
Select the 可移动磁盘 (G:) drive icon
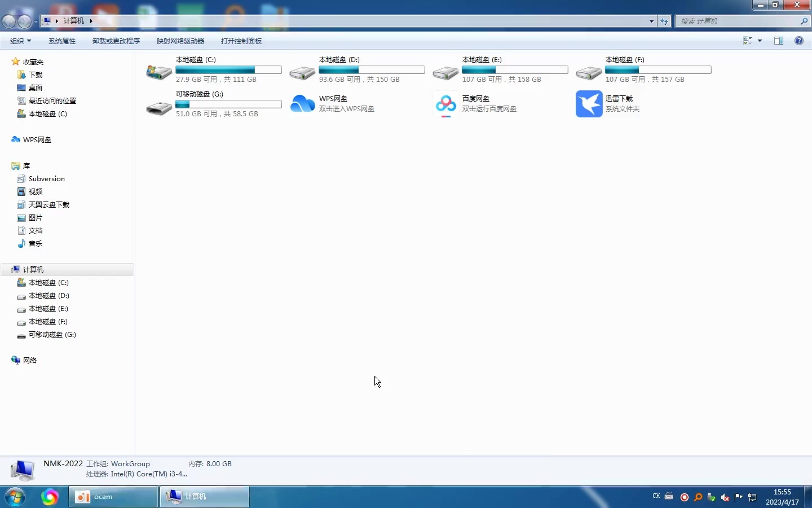click(x=159, y=107)
